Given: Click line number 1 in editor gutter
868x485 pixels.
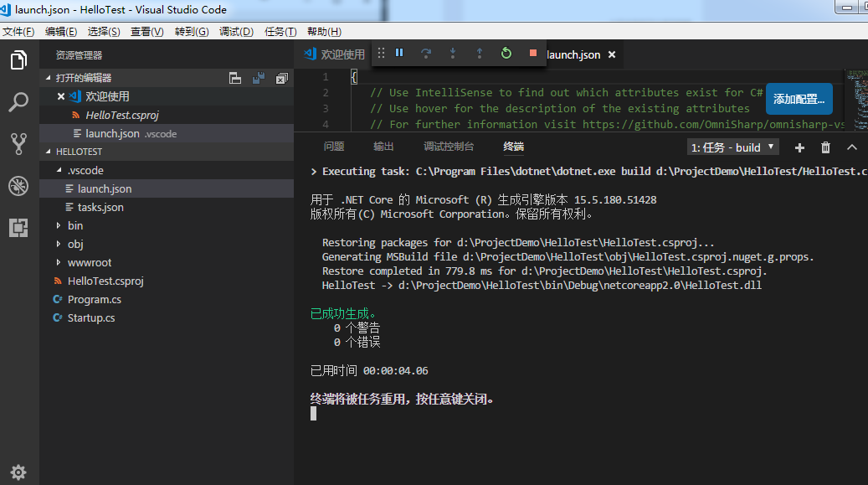Looking at the screenshot, I should click(x=326, y=77).
